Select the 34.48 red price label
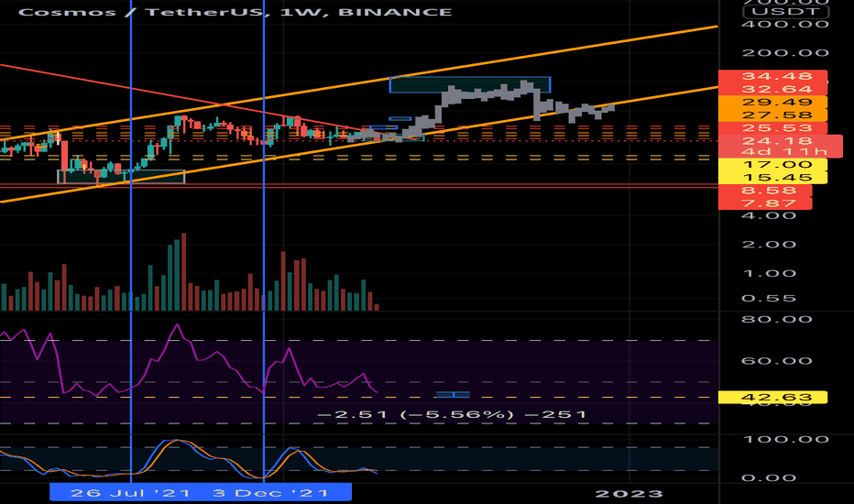The image size is (854, 504). pos(772,76)
